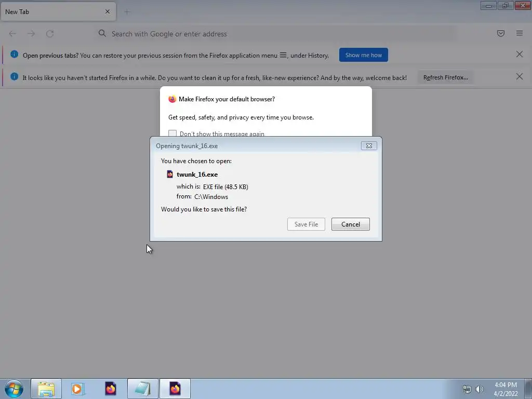Go forward with the forward arrow

(31, 34)
